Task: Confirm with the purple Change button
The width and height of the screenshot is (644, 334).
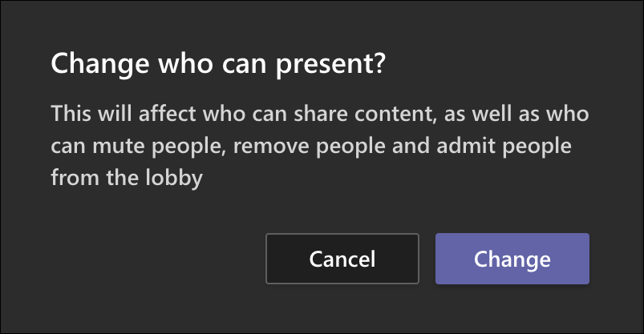Action: pyautogui.click(x=512, y=259)
